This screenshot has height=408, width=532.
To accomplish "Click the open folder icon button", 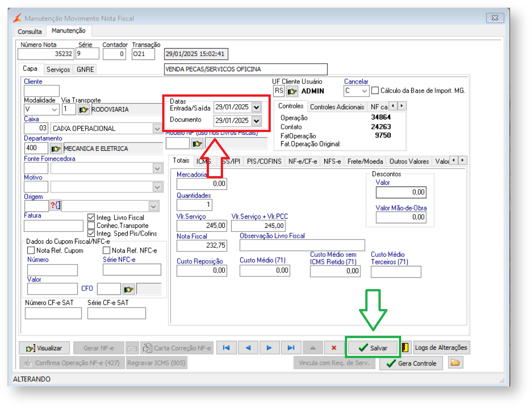I will [455, 363].
